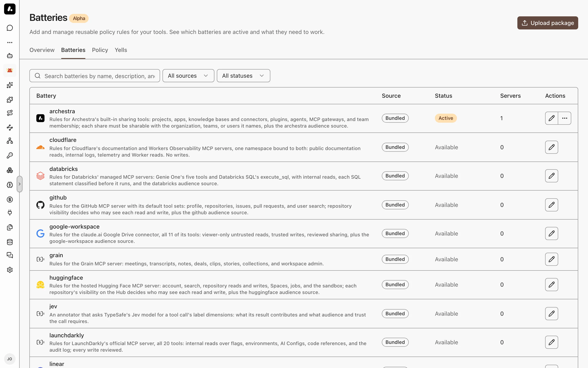
Task: Open the network hierarchy sidebar icon
Action: click(10, 141)
